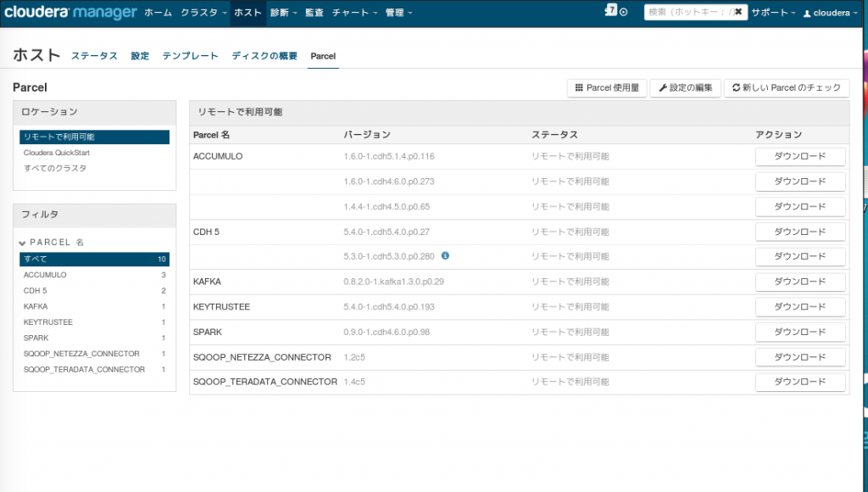Click the Cloudera Manager logo
The image size is (868, 492).
pyautogui.click(x=70, y=12)
